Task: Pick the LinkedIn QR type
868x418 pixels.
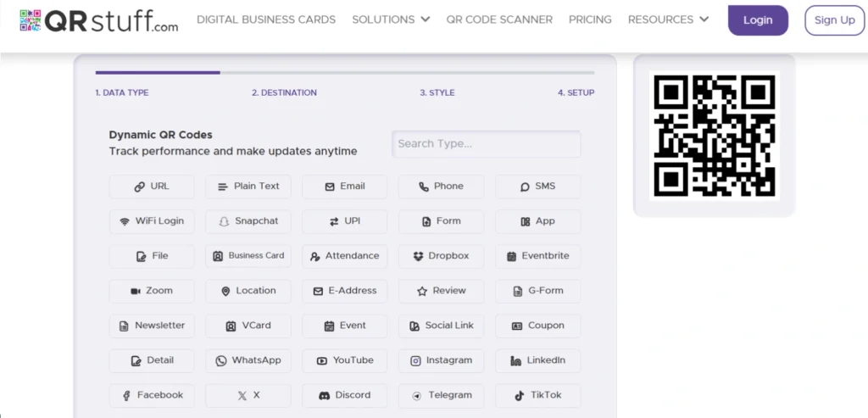Action: (537, 360)
